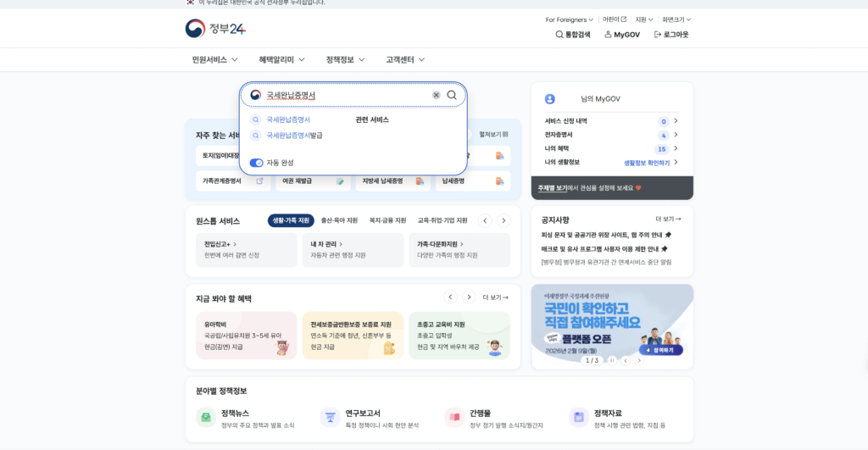Pause the banner slideshow
Viewport: 868px width, 450px height.
(612, 360)
